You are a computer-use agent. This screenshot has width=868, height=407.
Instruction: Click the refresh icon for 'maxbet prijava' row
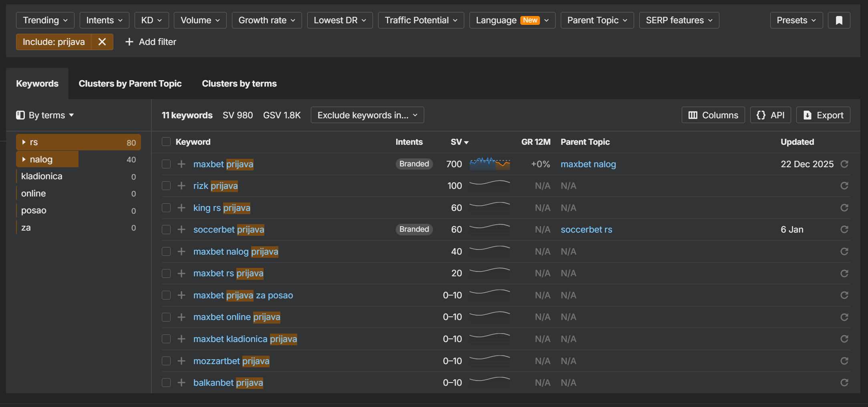(844, 164)
